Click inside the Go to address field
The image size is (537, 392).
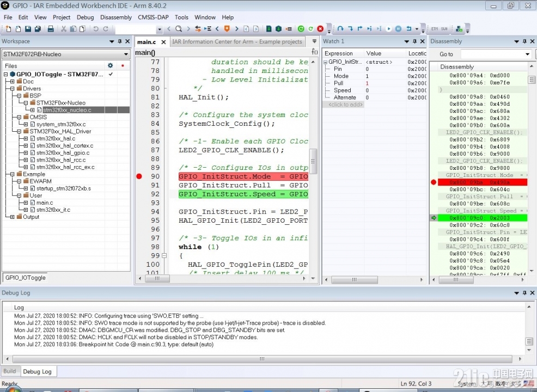tap(492, 54)
